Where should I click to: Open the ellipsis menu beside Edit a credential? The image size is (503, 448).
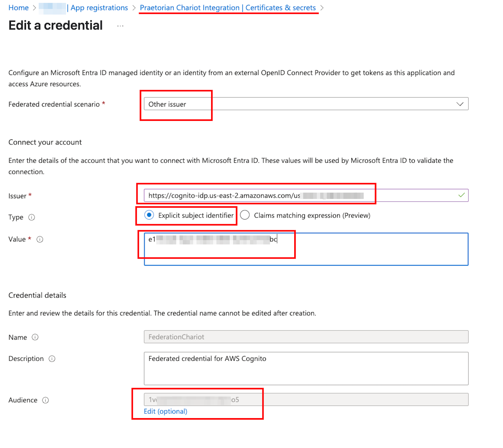pos(120,26)
